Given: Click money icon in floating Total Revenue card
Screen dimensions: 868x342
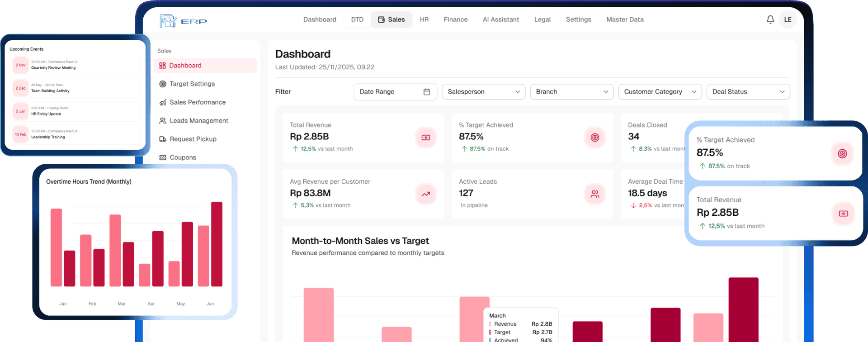Looking at the screenshot, I should [844, 214].
